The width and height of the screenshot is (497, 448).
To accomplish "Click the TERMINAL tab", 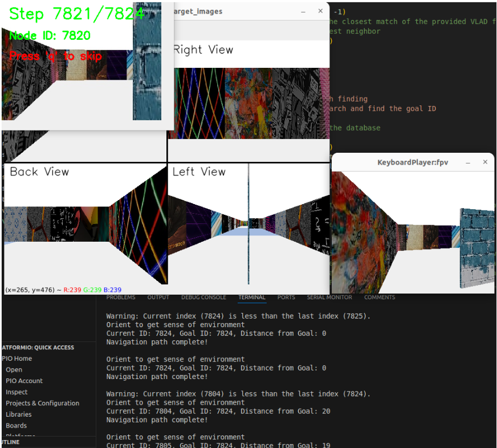I will click(251, 297).
